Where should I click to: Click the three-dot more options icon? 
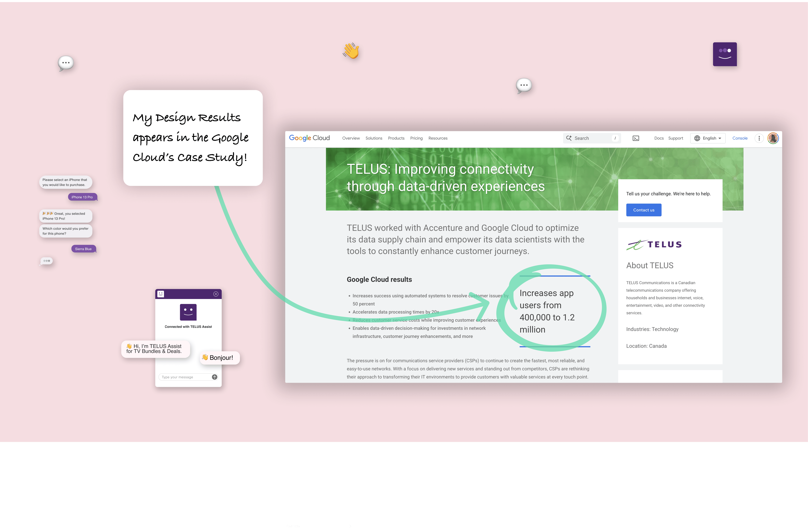pyautogui.click(x=759, y=138)
